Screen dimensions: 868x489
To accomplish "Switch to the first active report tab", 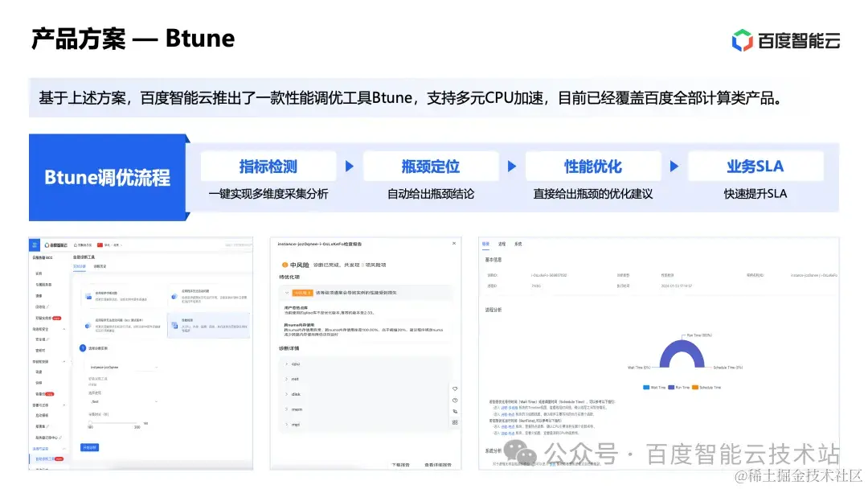I will coord(485,244).
